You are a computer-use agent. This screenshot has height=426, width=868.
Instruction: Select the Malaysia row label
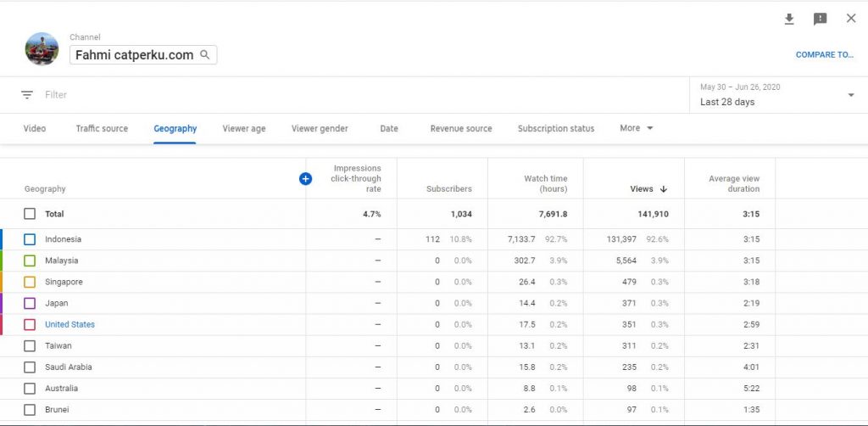click(x=61, y=261)
